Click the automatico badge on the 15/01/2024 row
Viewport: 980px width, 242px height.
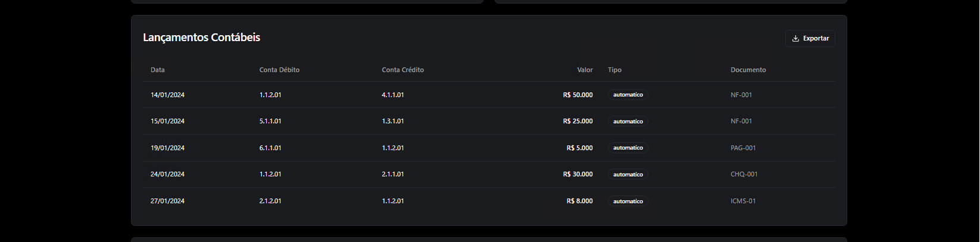coord(628,122)
